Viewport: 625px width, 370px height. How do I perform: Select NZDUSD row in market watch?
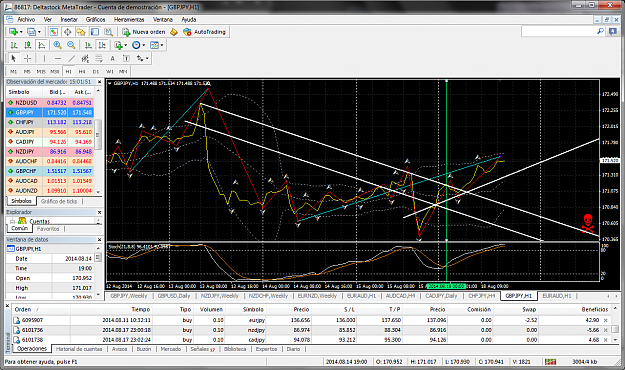tap(50, 102)
